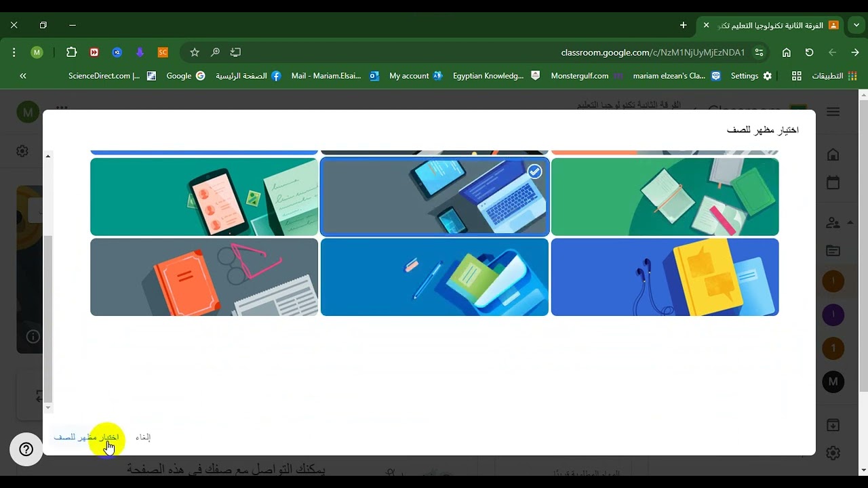Open the to-review folder icon in sidebar

click(x=833, y=251)
